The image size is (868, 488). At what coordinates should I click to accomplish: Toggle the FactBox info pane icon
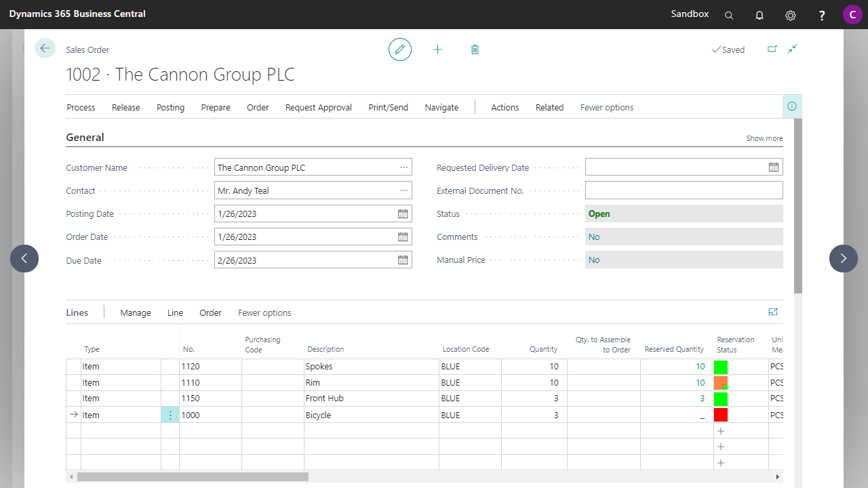point(791,106)
